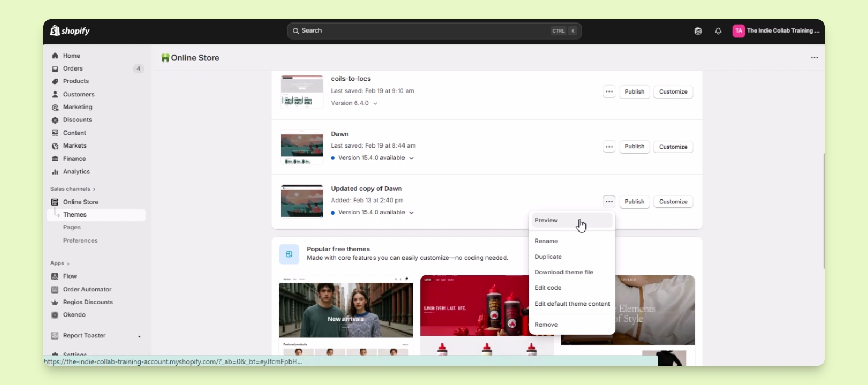868x385 pixels.
Task: Click the Search input field
Action: tap(434, 31)
